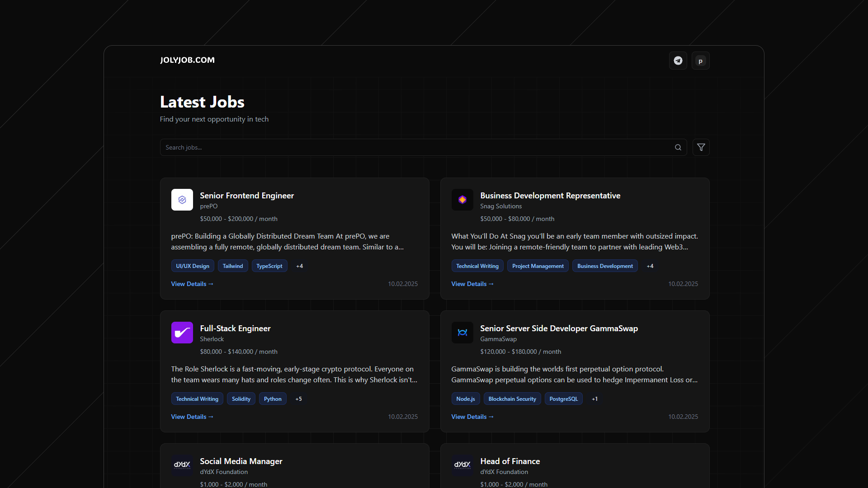Click GammaSwap company name under job title

(498, 339)
